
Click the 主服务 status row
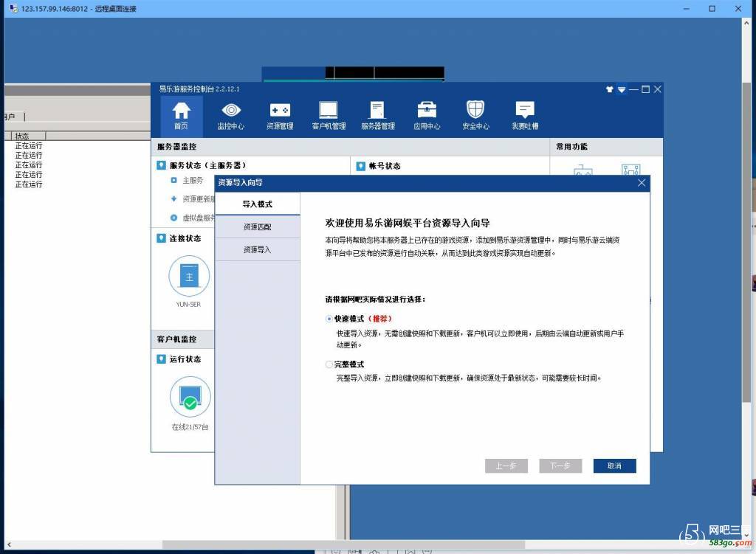(188, 180)
